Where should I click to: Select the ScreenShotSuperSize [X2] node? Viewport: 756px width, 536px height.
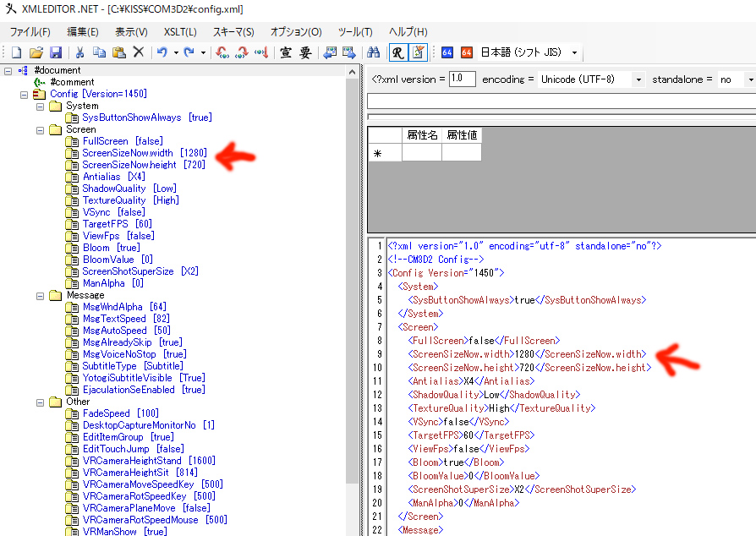pyautogui.click(x=140, y=271)
